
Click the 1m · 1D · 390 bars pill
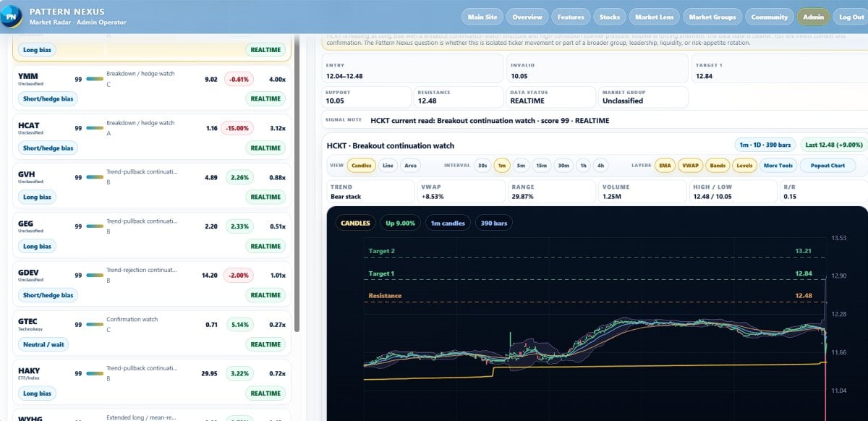point(765,145)
